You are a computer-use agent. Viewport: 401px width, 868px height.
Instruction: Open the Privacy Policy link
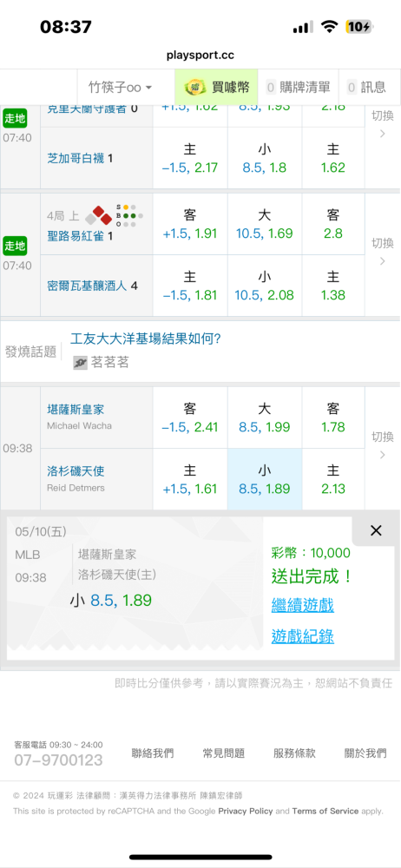coord(246,811)
